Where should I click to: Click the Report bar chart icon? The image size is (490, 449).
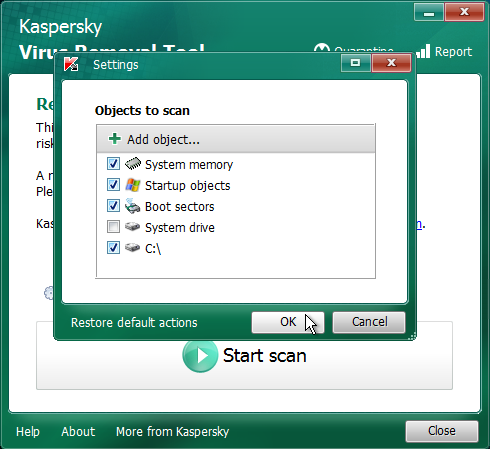tap(423, 51)
